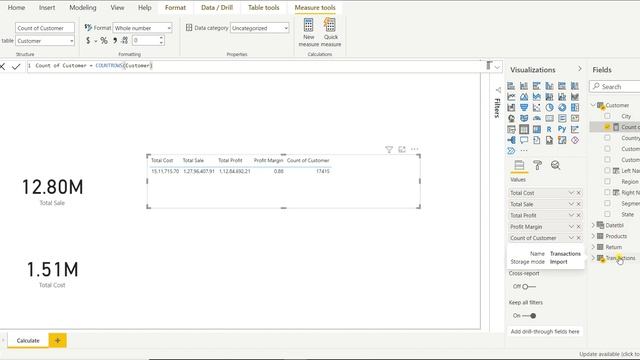Apply currency dollar format

[x=88, y=40]
